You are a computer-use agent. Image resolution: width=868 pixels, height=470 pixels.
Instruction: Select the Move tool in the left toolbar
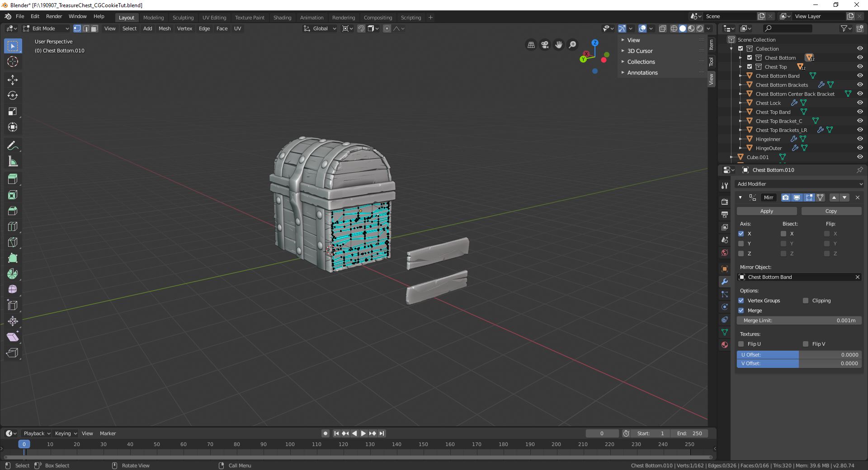pos(13,80)
